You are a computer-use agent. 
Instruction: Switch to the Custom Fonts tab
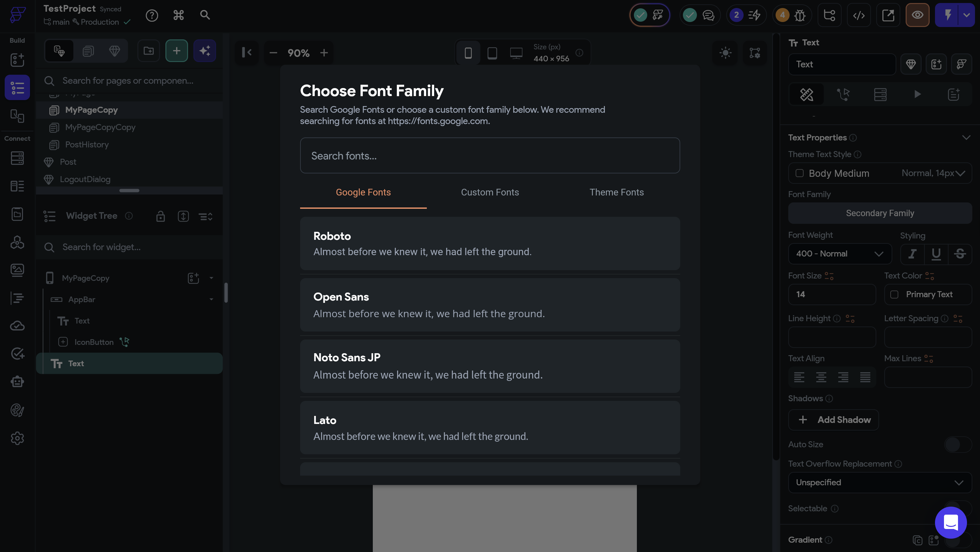[x=489, y=192]
